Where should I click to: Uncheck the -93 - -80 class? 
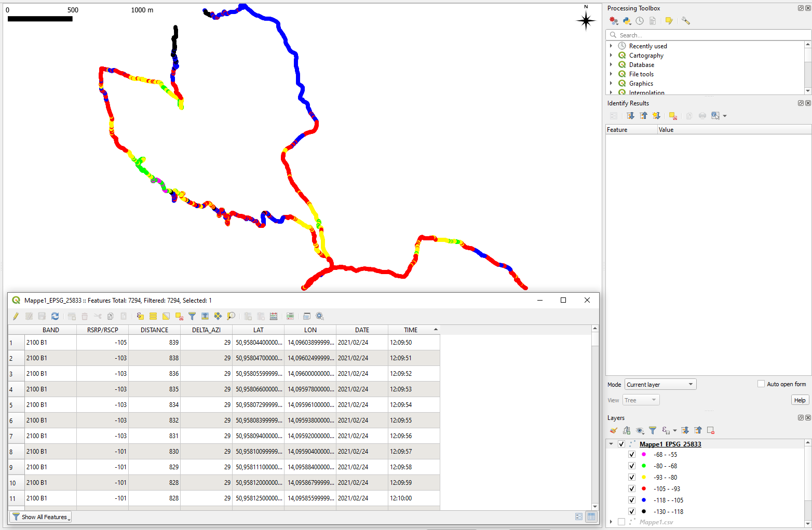click(632, 477)
